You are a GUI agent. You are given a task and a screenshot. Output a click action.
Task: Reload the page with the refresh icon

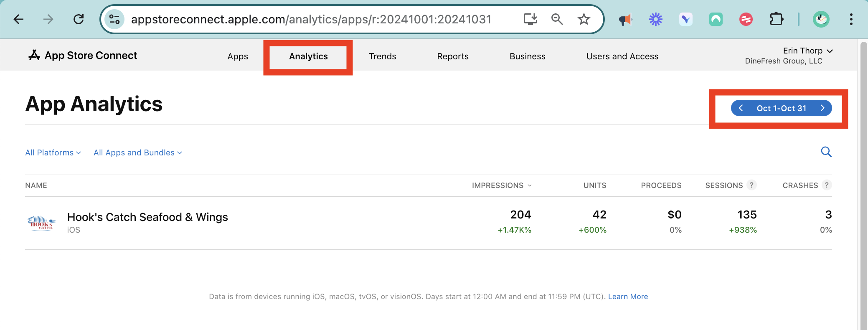79,19
